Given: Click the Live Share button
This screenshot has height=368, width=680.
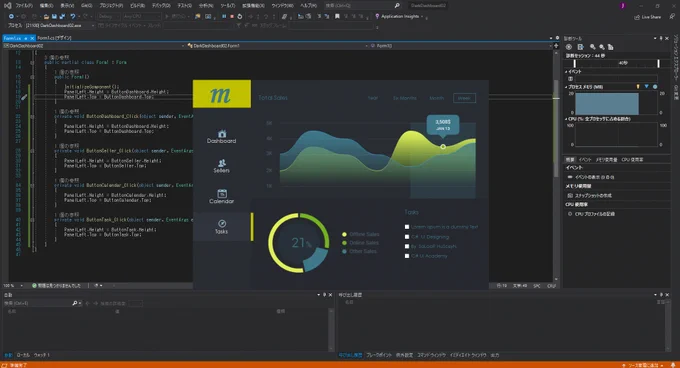Looking at the screenshot, I should click(648, 17).
